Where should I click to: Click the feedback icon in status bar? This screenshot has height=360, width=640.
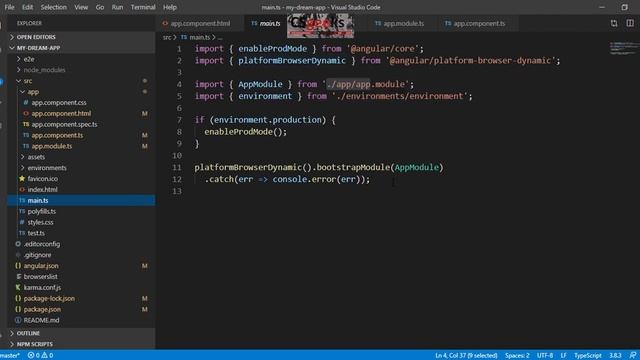[x=633, y=356]
